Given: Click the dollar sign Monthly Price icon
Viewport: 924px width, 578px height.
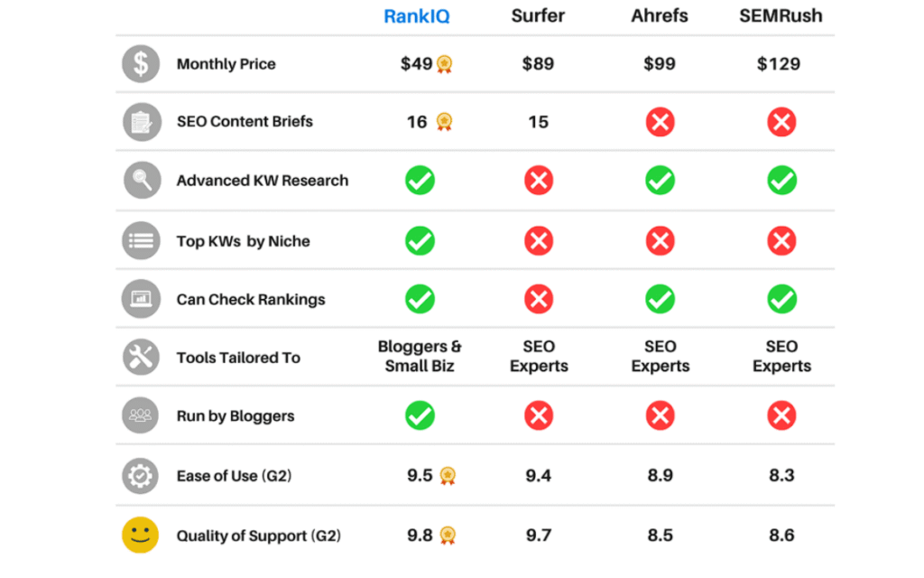Looking at the screenshot, I should point(141,64).
